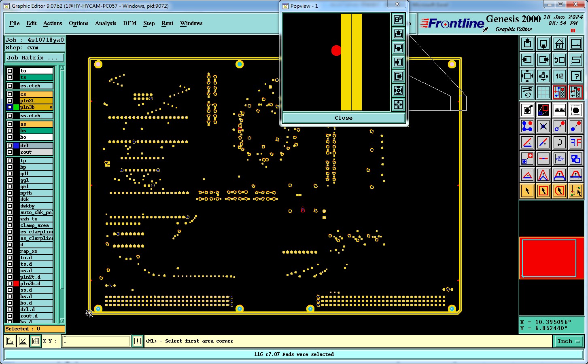
Task: Click the rotate arrow tool icon
Action: pyautogui.click(x=559, y=142)
